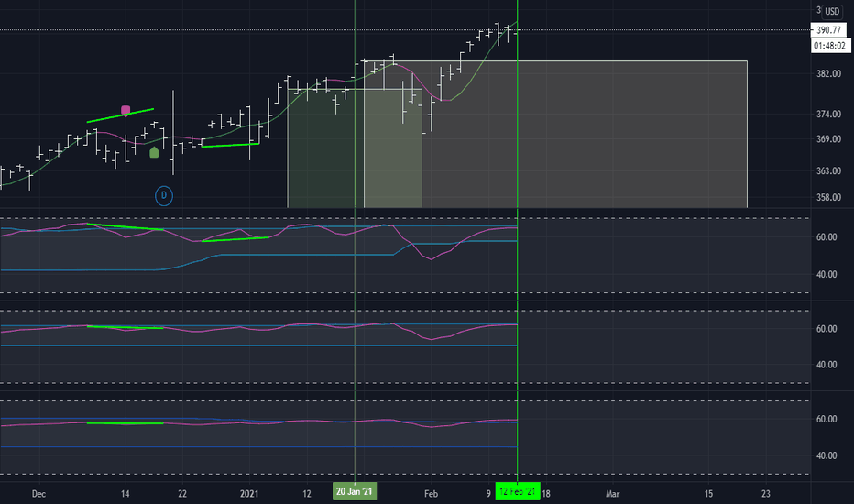
Task: Click the 382.00 price axis label
Action: 828,73
